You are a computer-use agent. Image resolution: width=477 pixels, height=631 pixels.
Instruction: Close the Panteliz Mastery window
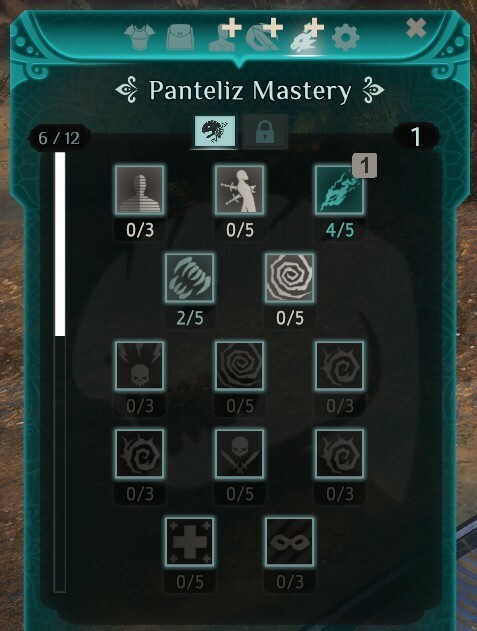[x=416, y=29]
